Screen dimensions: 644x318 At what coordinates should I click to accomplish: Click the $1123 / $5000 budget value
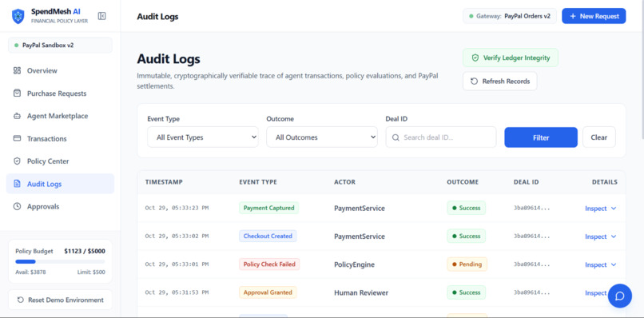point(85,251)
